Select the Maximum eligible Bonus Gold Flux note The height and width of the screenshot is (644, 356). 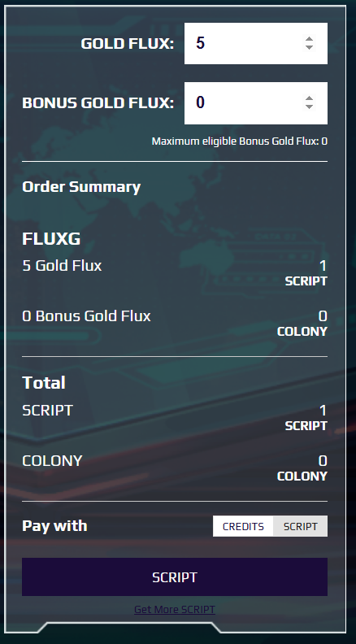(x=240, y=141)
